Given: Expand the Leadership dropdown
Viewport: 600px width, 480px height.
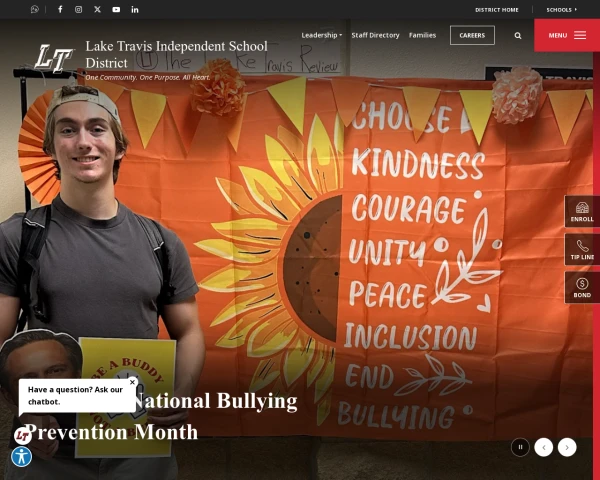Looking at the screenshot, I should click(321, 35).
